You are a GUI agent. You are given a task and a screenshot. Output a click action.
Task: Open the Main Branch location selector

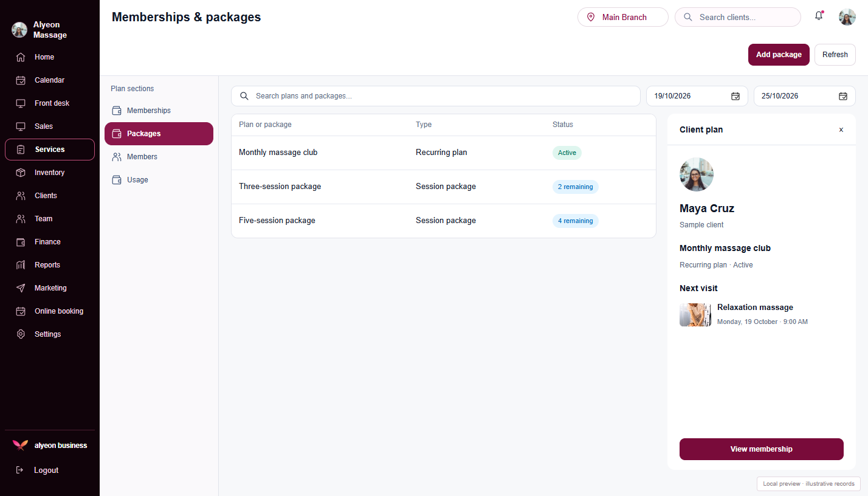click(x=623, y=17)
